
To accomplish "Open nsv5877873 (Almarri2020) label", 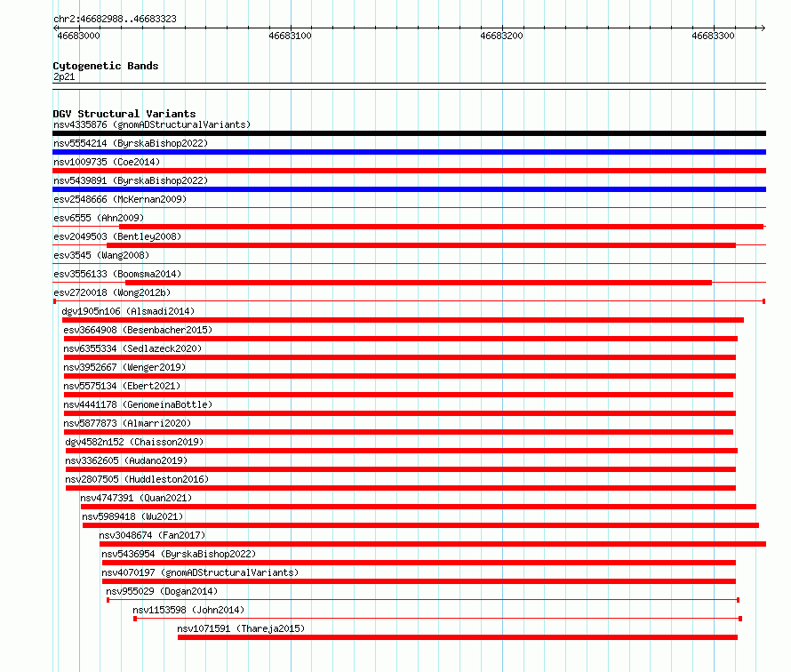I will (x=127, y=423).
